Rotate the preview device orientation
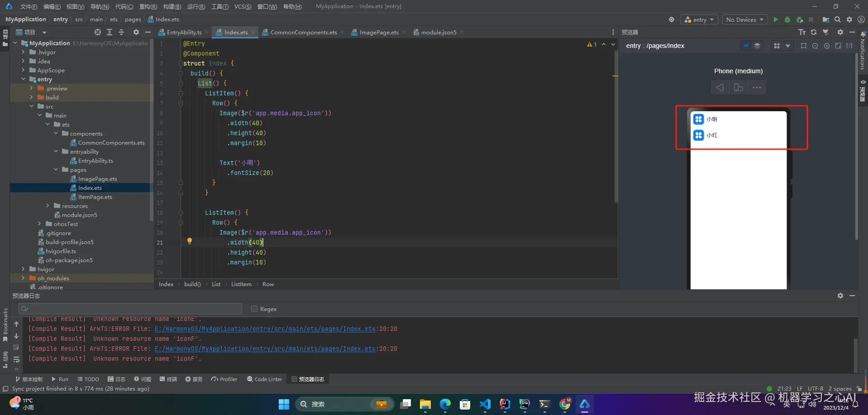This screenshot has height=415, width=868. click(x=738, y=87)
